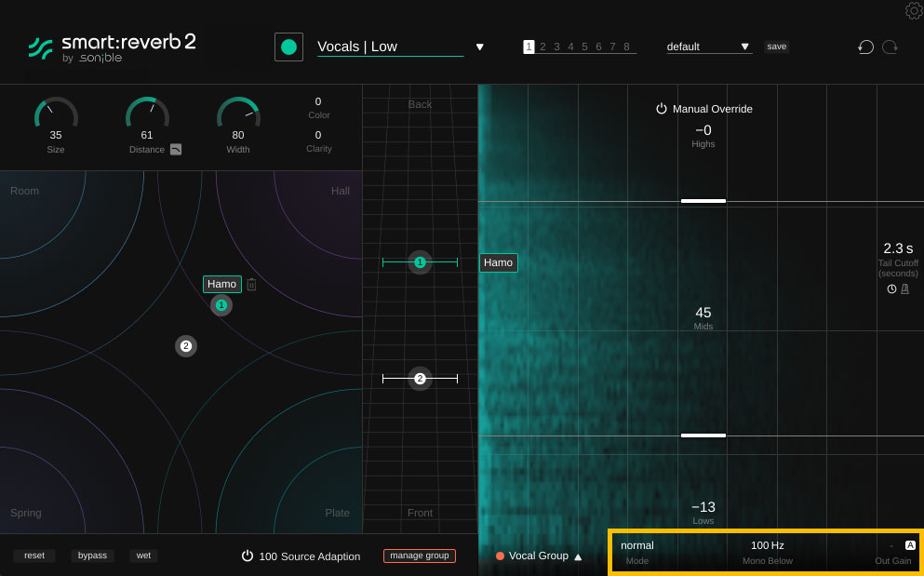Click the Distance knob
The image size is (924, 576).
pos(147,113)
